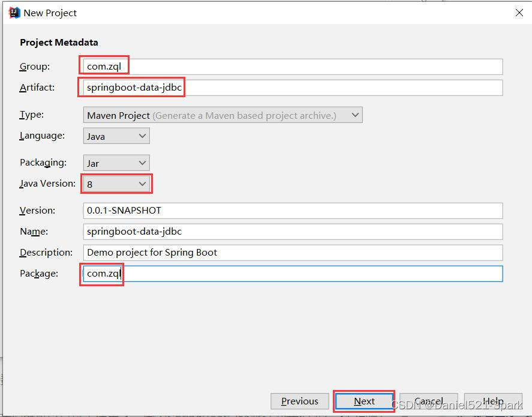This screenshot has height=417, width=532.
Task: Click the Artifact input field
Action: coord(293,88)
